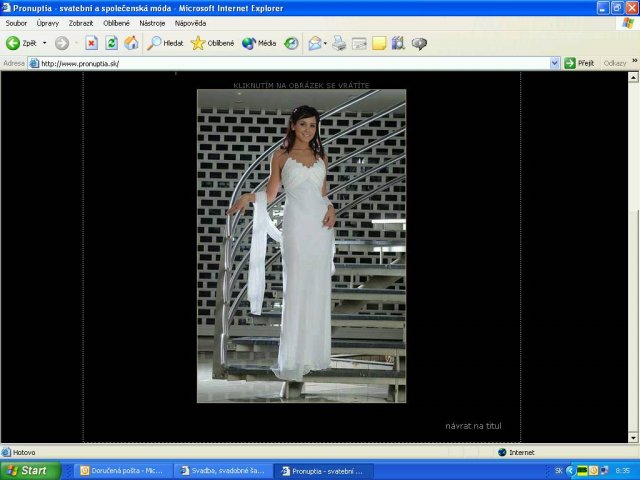Viewport: 640px width, 480px height.
Task: Refresh the page with the Refresh icon
Action: 111,43
